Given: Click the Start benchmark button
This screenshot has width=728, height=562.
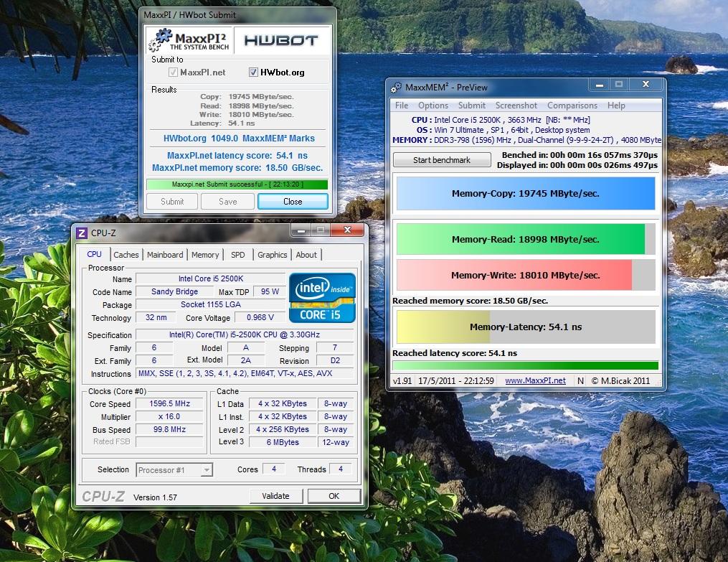Looking at the screenshot, I should pos(442,160).
